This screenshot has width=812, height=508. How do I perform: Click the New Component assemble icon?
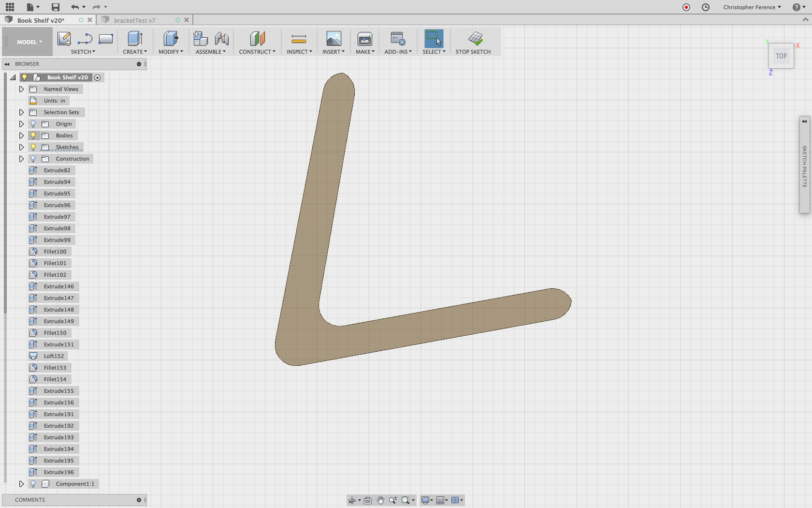tap(200, 39)
